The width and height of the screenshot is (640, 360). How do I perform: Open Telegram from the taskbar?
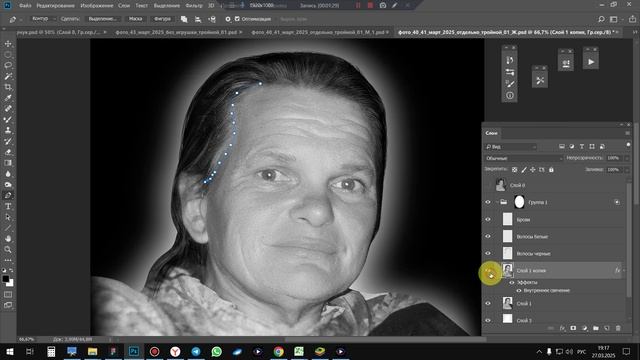pos(196,351)
